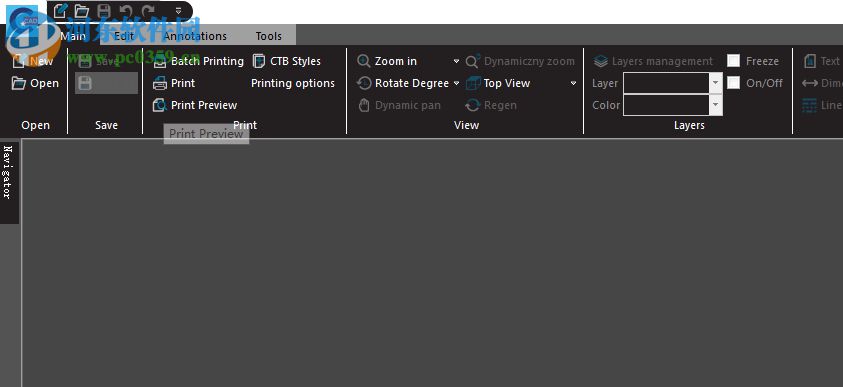Open Print Preview from the ribbon
The width and height of the screenshot is (843, 387).
(x=195, y=105)
